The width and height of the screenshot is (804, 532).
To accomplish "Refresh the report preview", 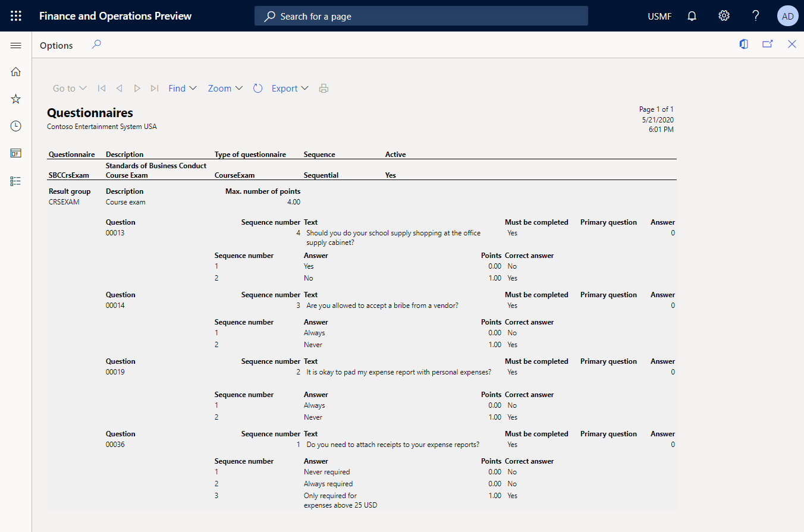I will [x=257, y=87].
